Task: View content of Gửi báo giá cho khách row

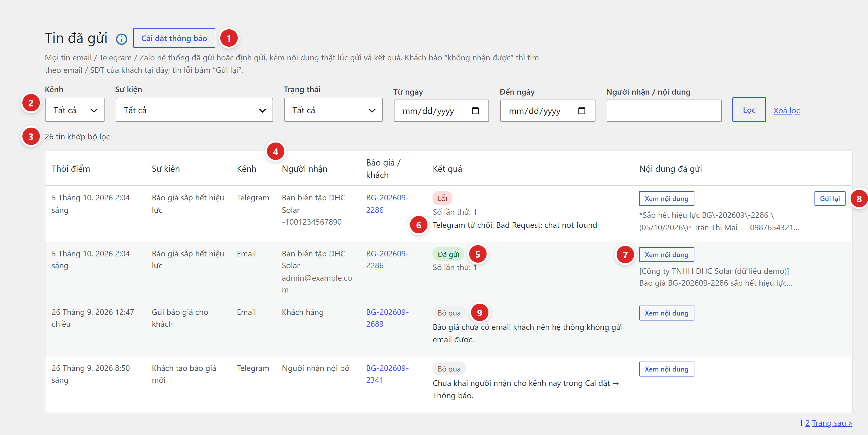Action: [666, 313]
